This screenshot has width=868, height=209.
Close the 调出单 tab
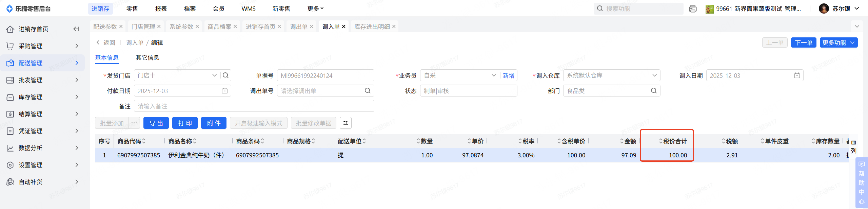point(311,27)
